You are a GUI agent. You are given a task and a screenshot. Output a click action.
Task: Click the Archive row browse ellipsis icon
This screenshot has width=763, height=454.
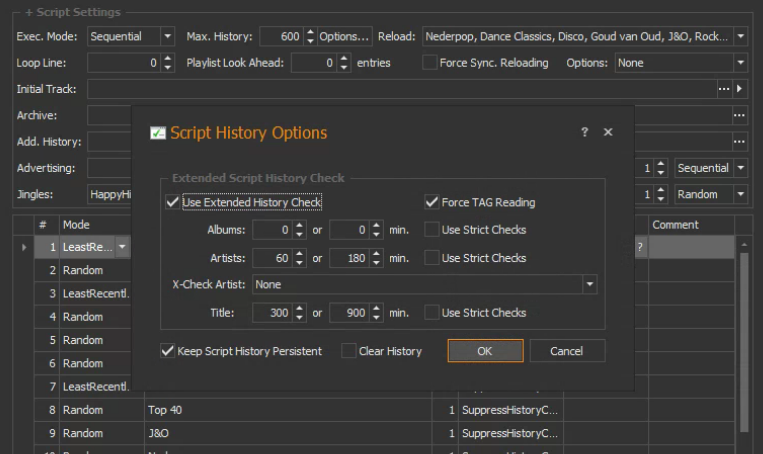click(x=739, y=116)
